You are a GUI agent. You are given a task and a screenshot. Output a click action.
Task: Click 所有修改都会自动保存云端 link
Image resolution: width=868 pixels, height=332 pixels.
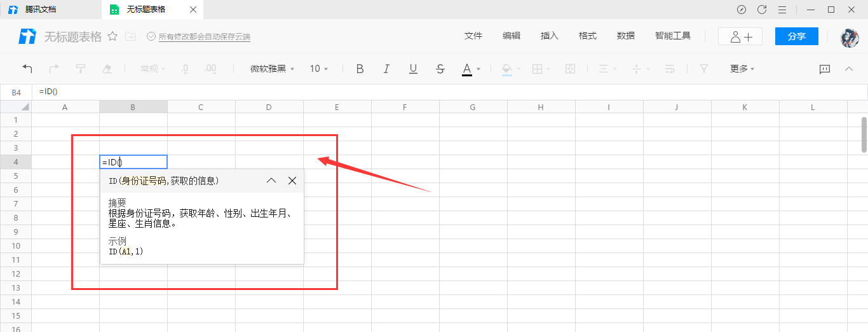coord(205,37)
